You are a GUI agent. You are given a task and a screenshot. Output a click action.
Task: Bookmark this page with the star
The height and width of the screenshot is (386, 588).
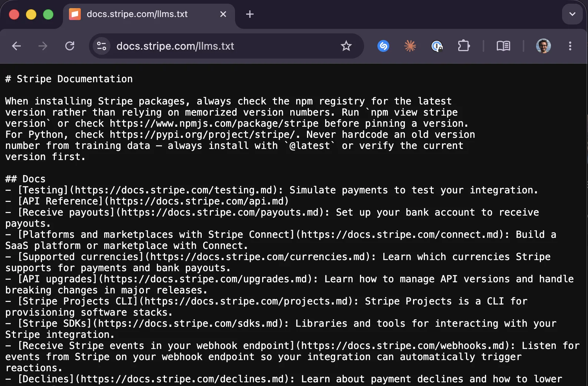tap(346, 46)
